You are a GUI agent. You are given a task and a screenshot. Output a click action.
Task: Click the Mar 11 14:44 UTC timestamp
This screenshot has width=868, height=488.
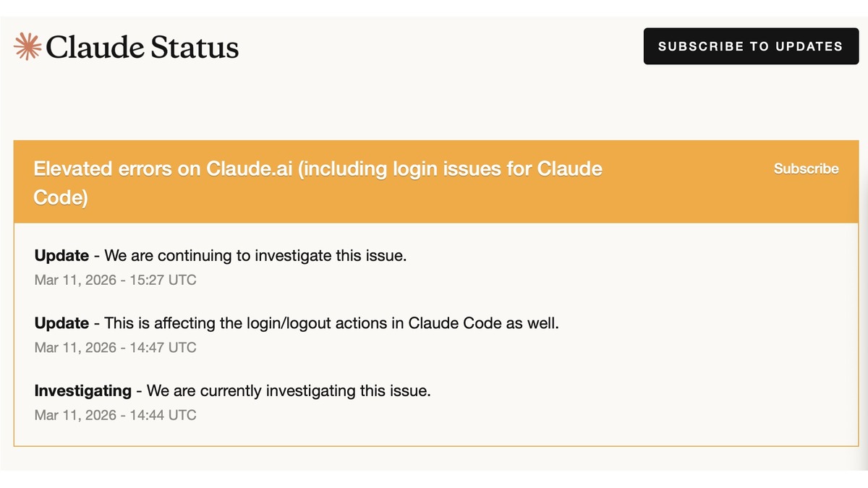click(x=115, y=415)
